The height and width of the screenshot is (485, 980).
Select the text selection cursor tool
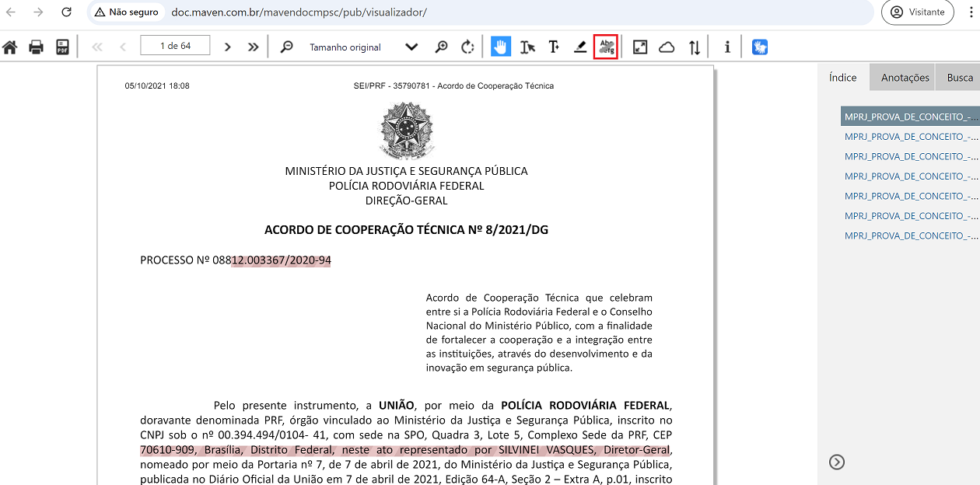[x=528, y=47]
